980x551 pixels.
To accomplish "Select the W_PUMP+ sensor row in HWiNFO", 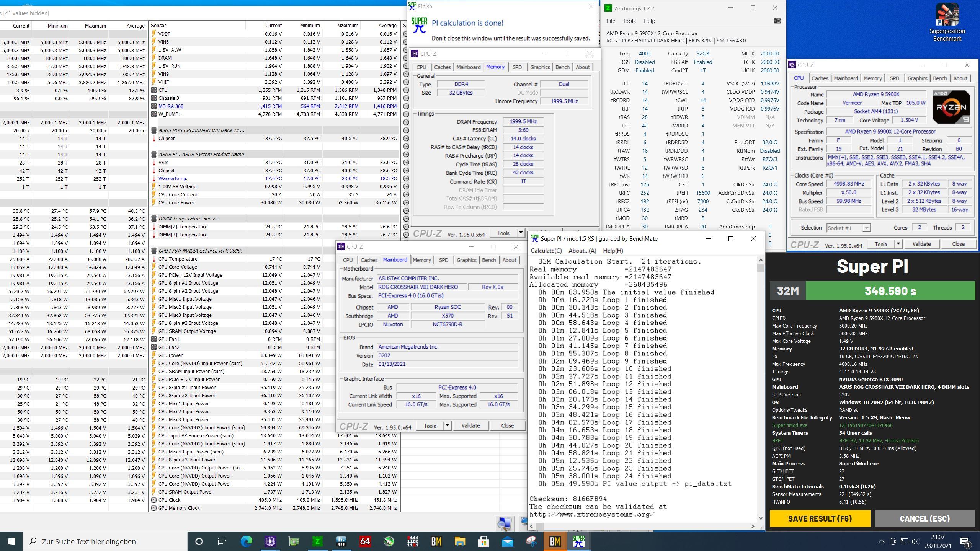I will pyautogui.click(x=274, y=114).
